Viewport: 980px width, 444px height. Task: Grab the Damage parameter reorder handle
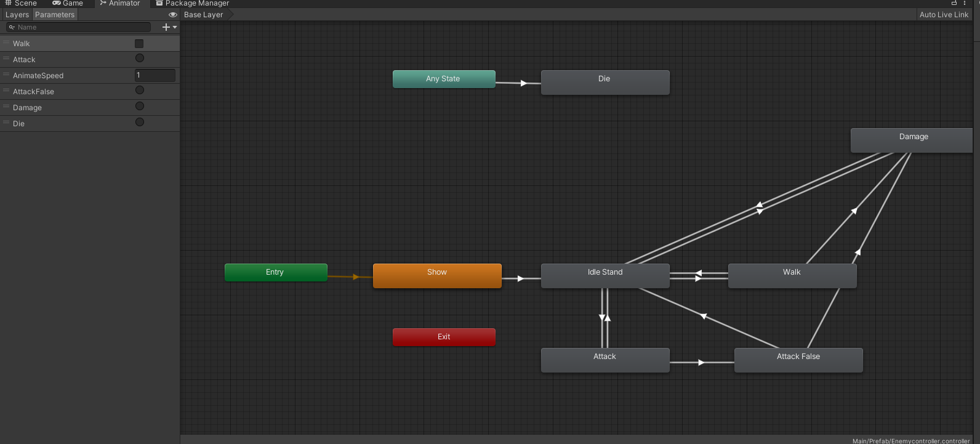pos(6,106)
